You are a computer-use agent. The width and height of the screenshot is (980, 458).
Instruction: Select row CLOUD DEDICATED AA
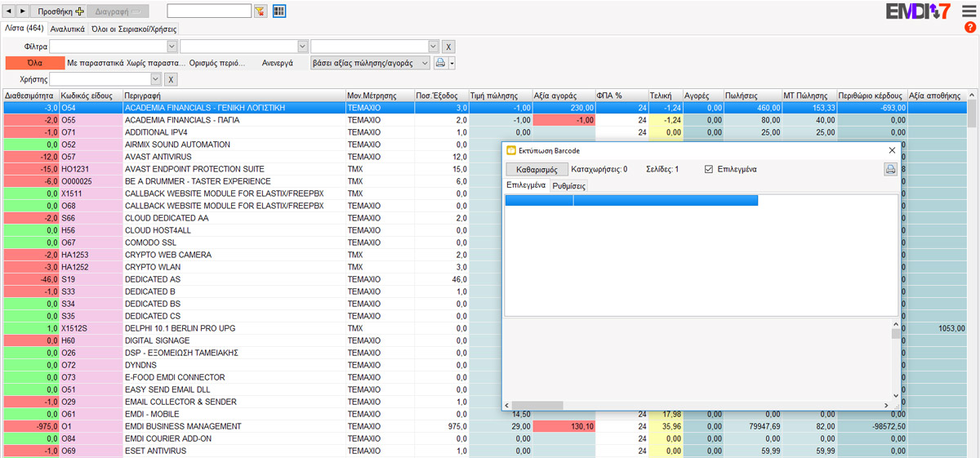(x=485, y=218)
